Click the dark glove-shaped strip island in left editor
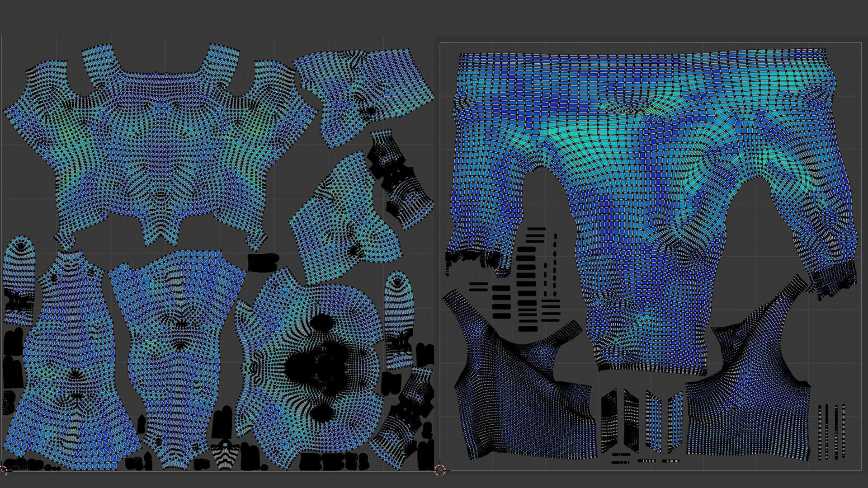This screenshot has width=868, height=488. click(x=398, y=181)
